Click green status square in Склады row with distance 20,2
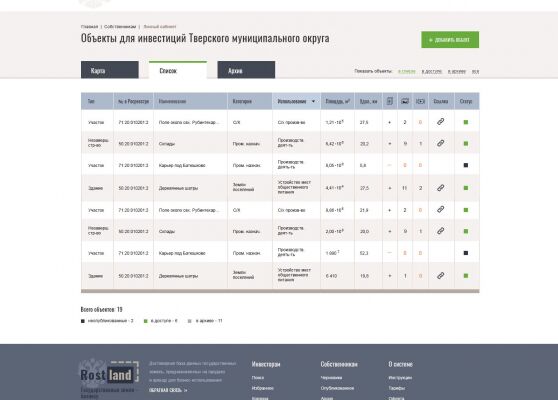Screen dimensions: 558x400 point(466,144)
